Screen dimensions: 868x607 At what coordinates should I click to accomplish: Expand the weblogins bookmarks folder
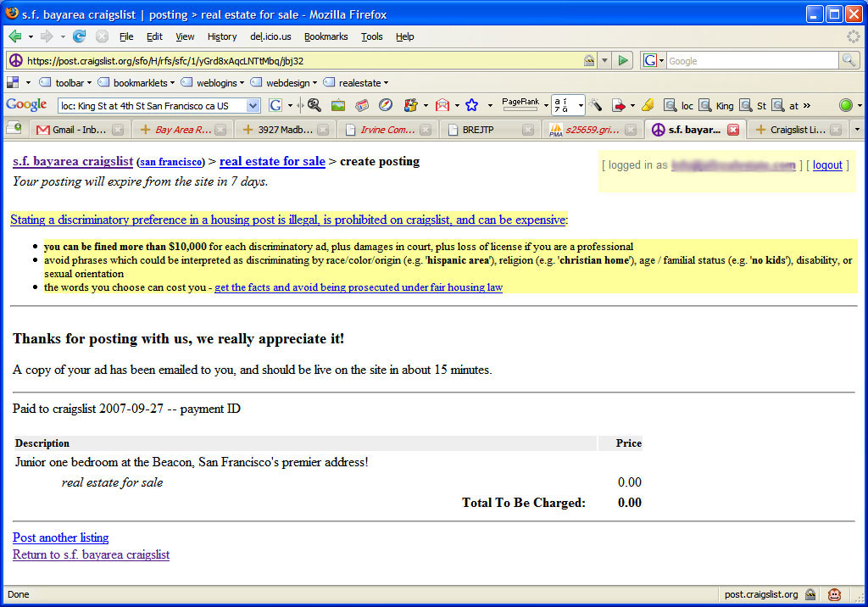coord(213,83)
